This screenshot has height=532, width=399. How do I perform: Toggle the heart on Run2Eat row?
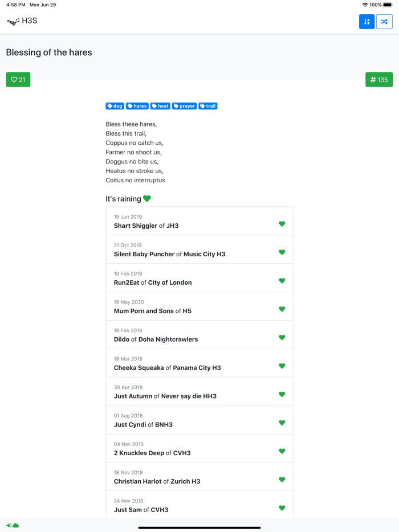click(x=282, y=281)
